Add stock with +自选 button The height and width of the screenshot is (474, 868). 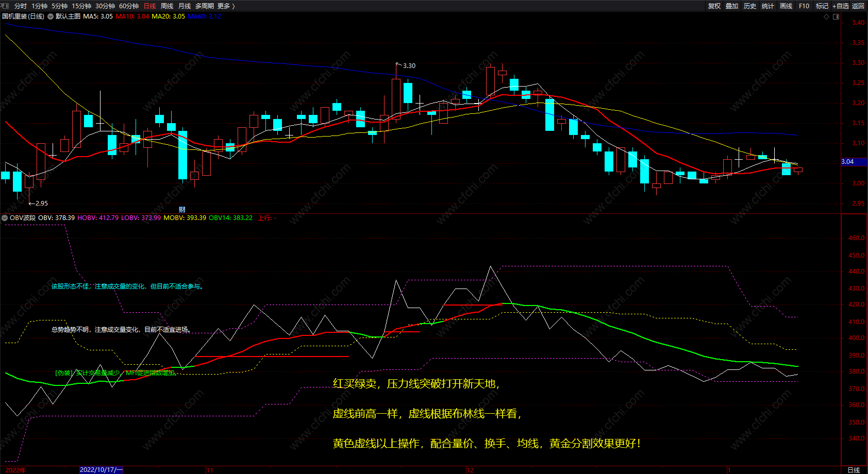click(x=841, y=6)
